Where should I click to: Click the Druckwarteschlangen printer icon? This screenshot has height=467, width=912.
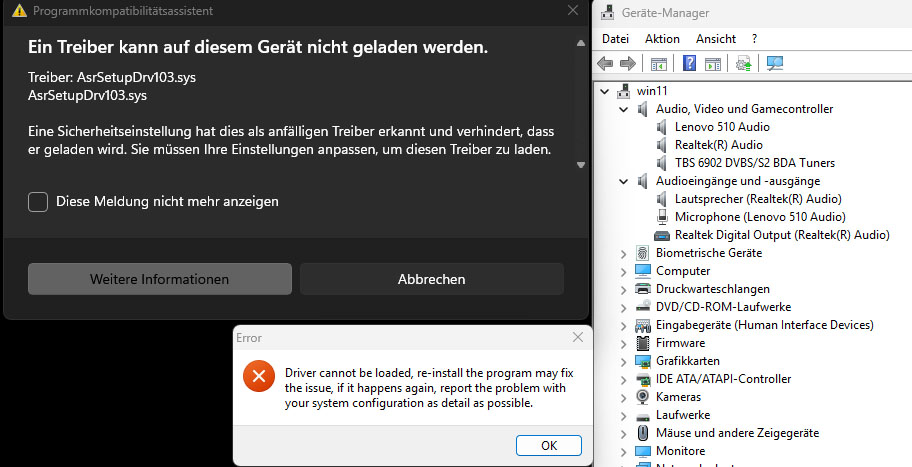(x=643, y=289)
